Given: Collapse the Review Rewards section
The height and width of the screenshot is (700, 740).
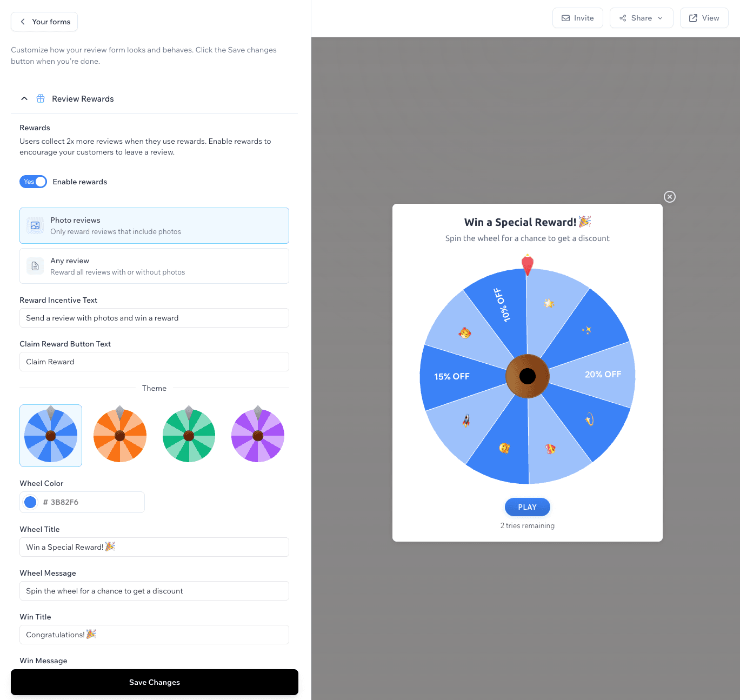Looking at the screenshot, I should [24, 98].
